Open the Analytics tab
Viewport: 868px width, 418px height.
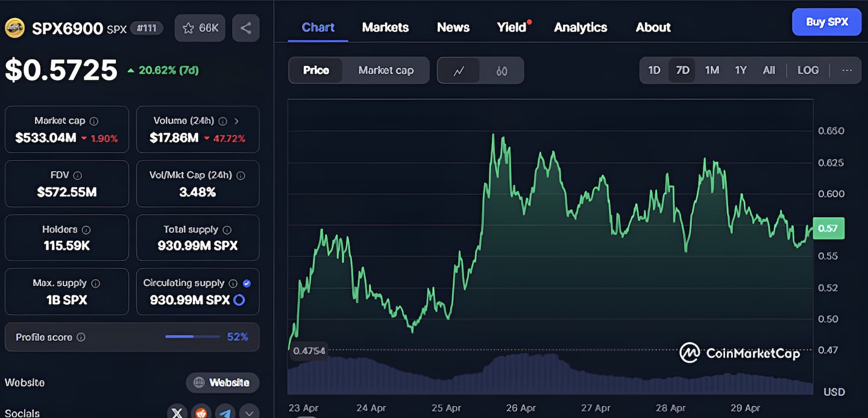click(580, 27)
